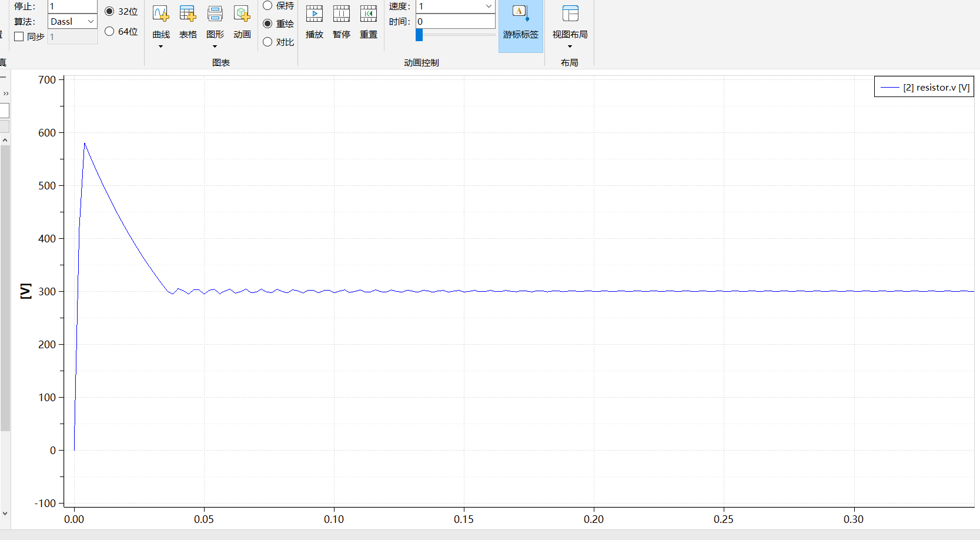Click the 图表 group label

pos(221,62)
